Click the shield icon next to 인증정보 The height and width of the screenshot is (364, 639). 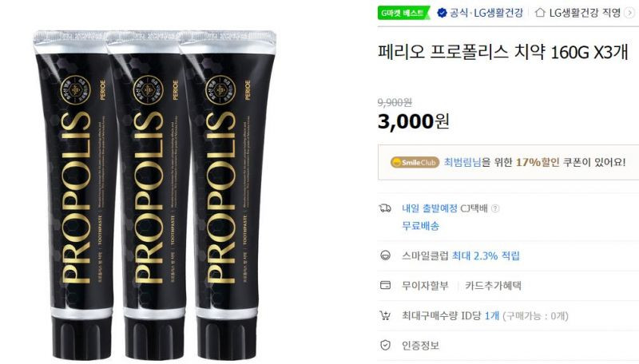385,346
